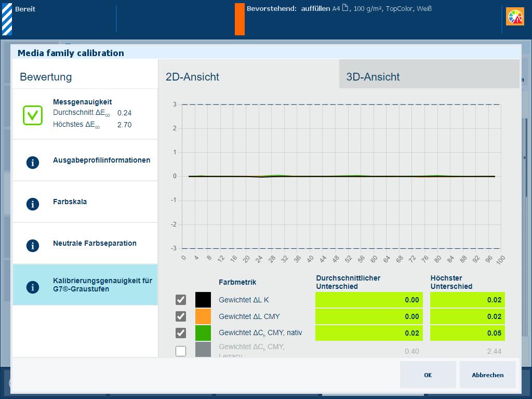Image resolution: width=532 pixels, height=399 pixels.
Task: Click the Durchschnitt ΔE00 value 0.24
Action: (x=125, y=113)
